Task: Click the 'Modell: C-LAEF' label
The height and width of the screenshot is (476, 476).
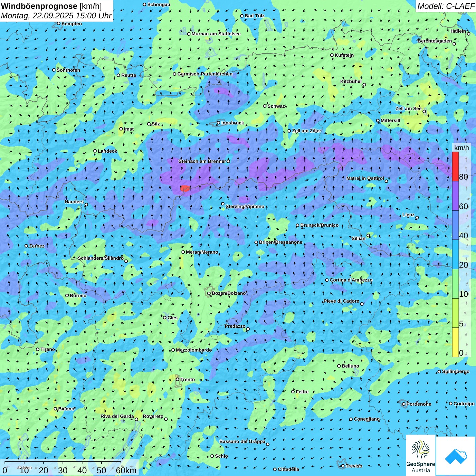Action: point(446,6)
